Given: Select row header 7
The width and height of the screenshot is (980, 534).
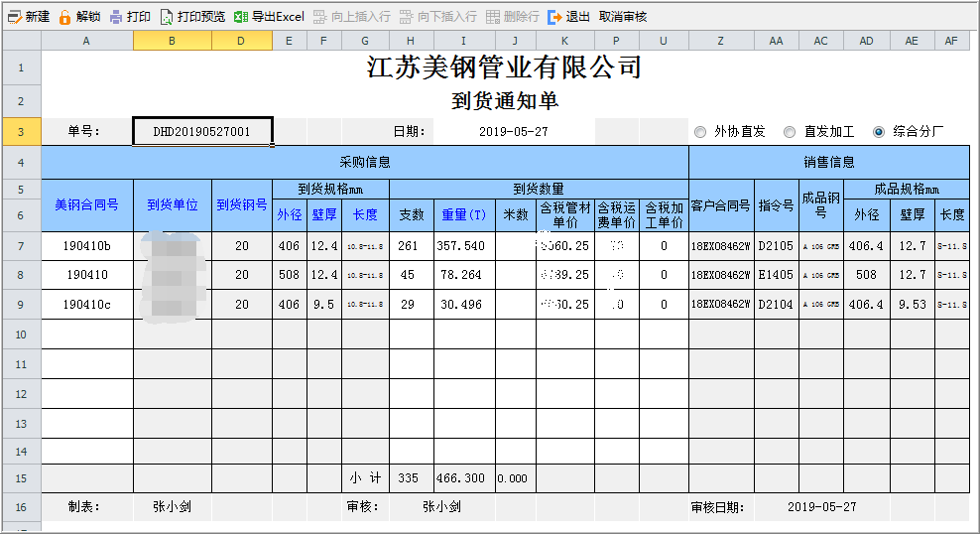Looking at the screenshot, I should pos(21,246).
